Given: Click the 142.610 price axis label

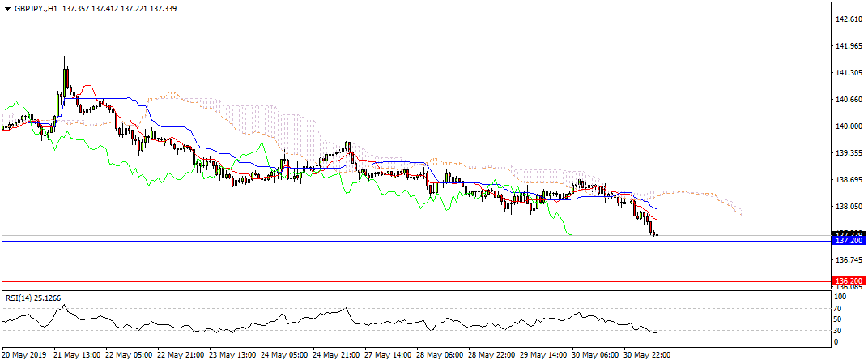Looking at the screenshot, I should pos(847,19).
